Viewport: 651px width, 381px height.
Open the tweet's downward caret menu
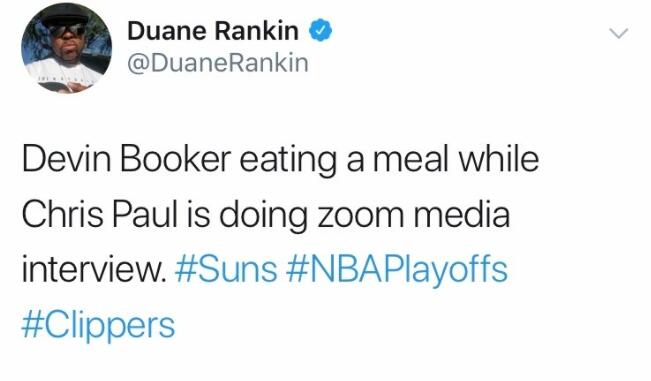click(x=619, y=33)
